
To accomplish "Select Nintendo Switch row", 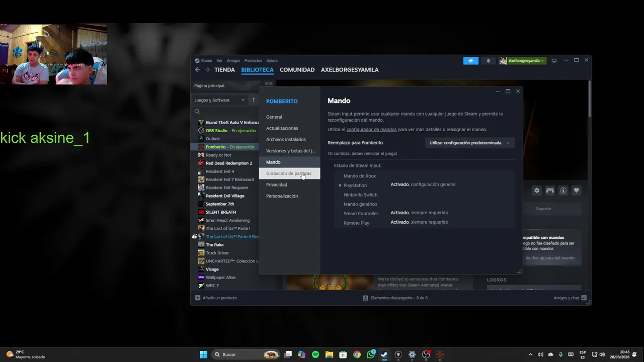I will (x=360, y=195).
